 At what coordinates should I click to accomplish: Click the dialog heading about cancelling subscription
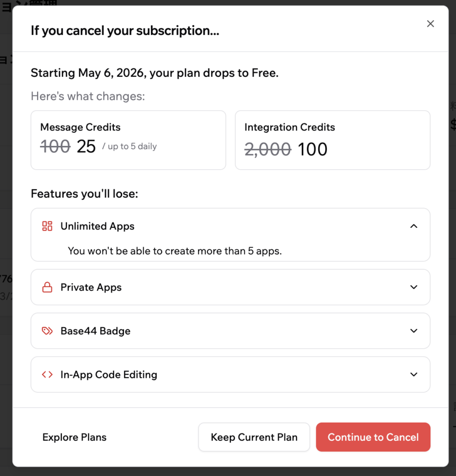(x=125, y=31)
